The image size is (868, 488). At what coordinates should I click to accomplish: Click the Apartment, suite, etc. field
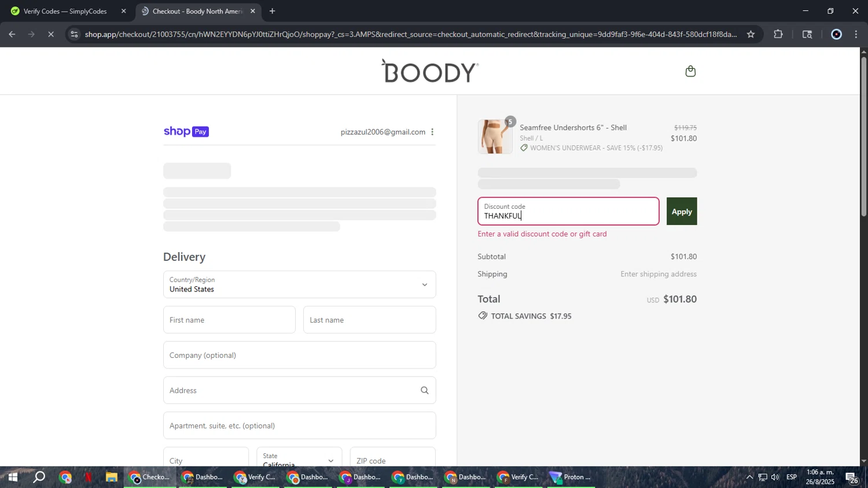[x=299, y=426]
